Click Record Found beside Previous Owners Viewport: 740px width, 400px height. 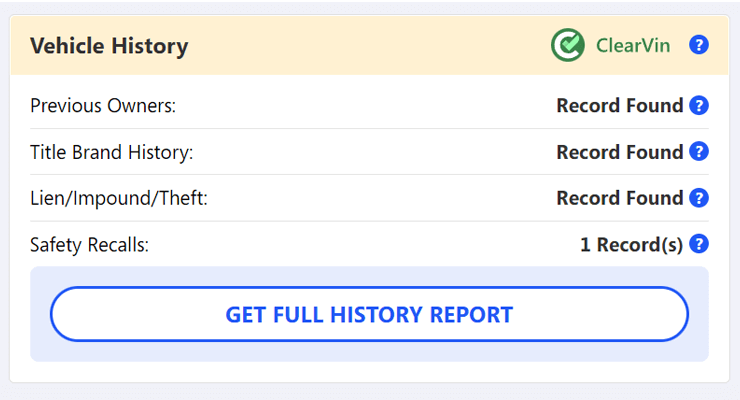click(x=620, y=106)
